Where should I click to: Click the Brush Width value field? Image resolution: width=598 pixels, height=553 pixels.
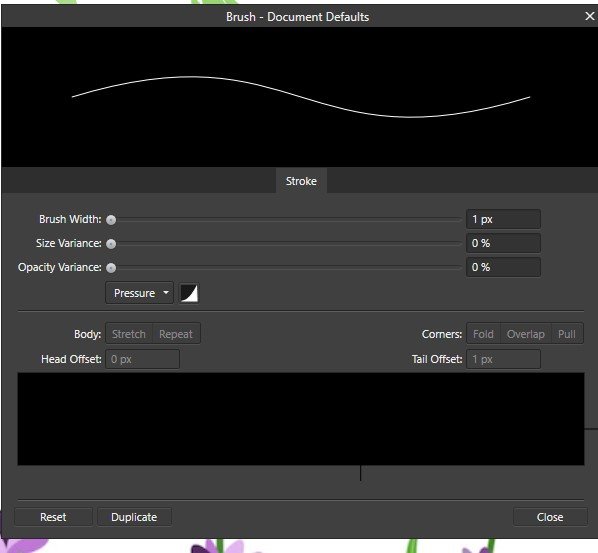pos(503,219)
